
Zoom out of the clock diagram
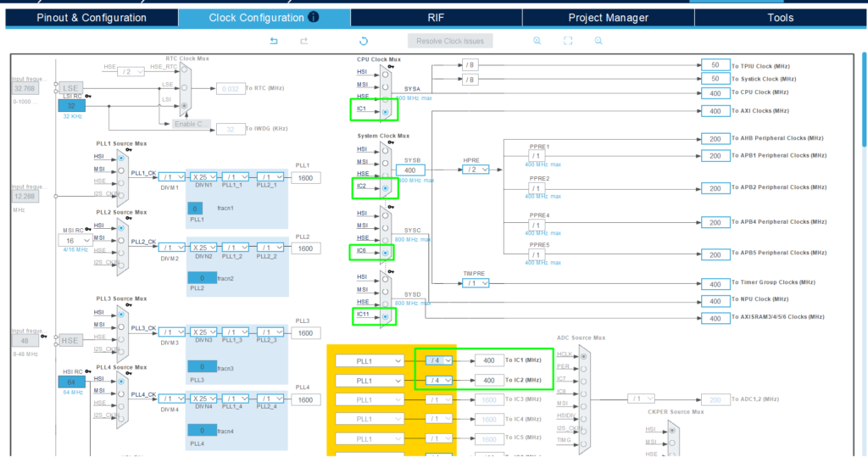pos(598,41)
